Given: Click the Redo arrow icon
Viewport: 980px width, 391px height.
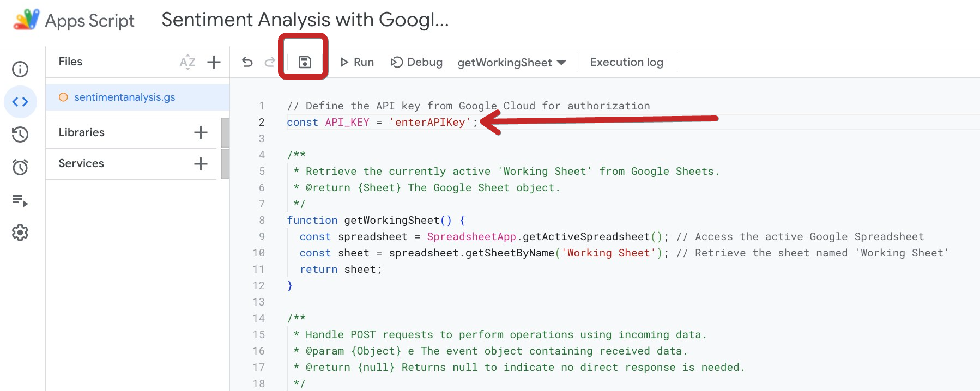Looking at the screenshot, I should (x=270, y=62).
